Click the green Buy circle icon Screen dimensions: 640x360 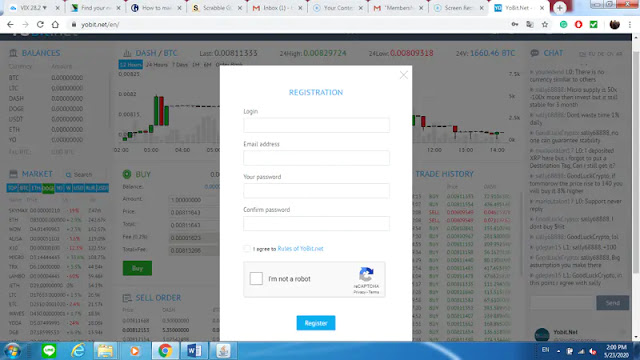tap(127, 174)
